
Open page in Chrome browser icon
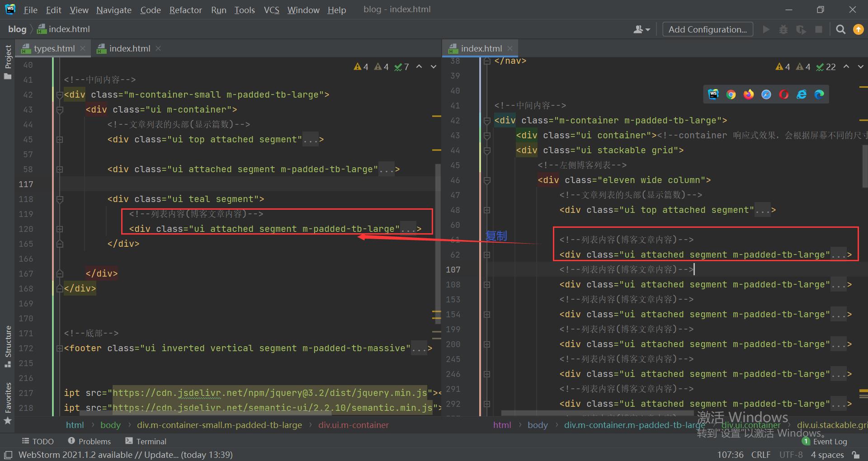[731, 94]
